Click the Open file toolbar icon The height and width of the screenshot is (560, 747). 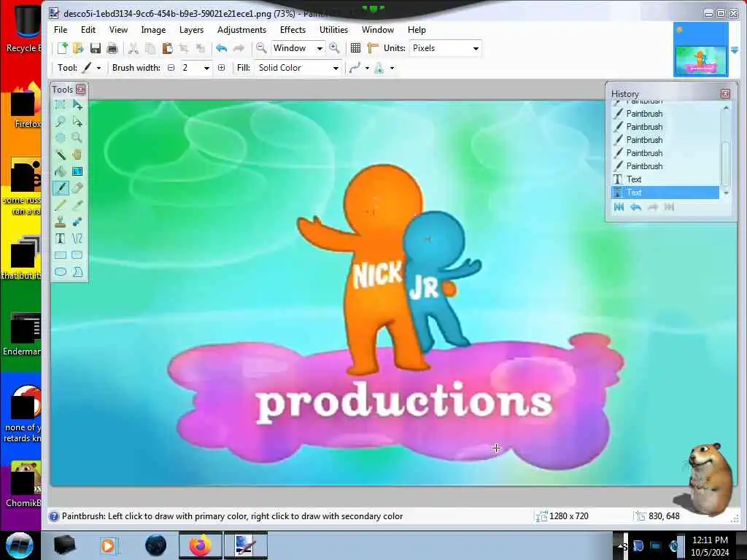click(78, 48)
